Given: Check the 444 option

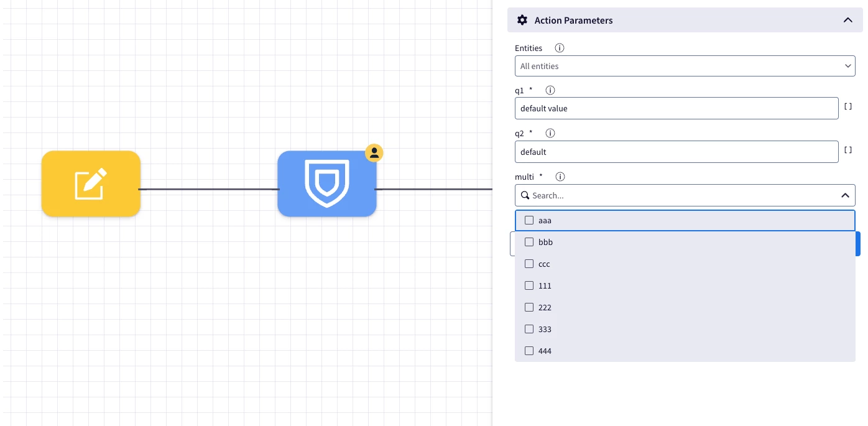Looking at the screenshot, I should (x=529, y=351).
